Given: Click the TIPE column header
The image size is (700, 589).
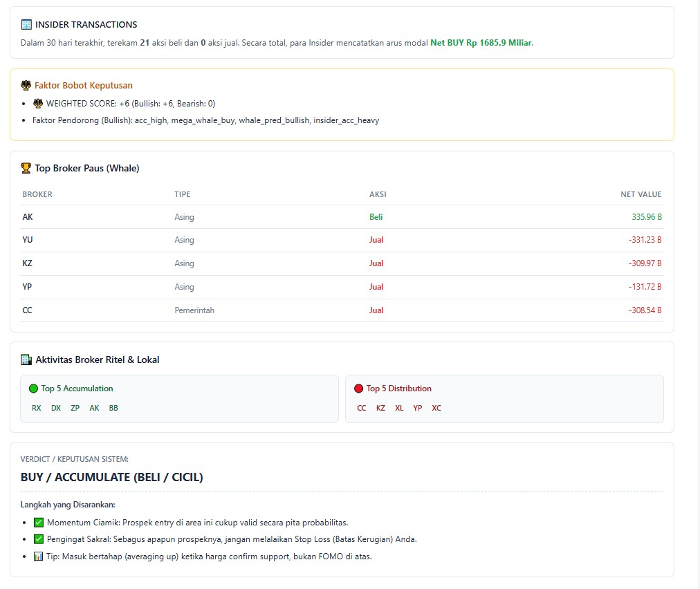Looking at the screenshot, I should (x=182, y=194).
